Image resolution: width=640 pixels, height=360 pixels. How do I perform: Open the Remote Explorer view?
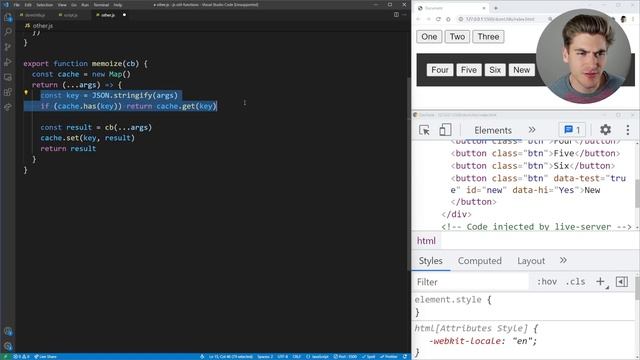[8, 77]
